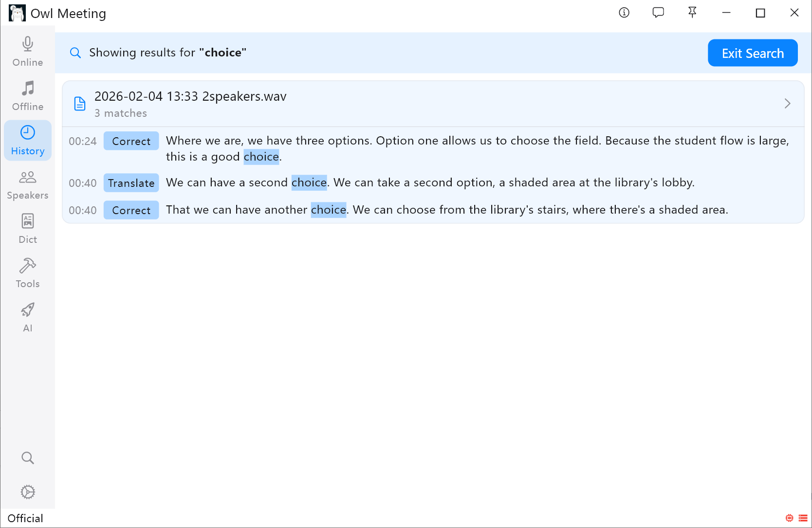Click the info icon in the title bar
The height and width of the screenshot is (528, 812).
(x=624, y=13)
